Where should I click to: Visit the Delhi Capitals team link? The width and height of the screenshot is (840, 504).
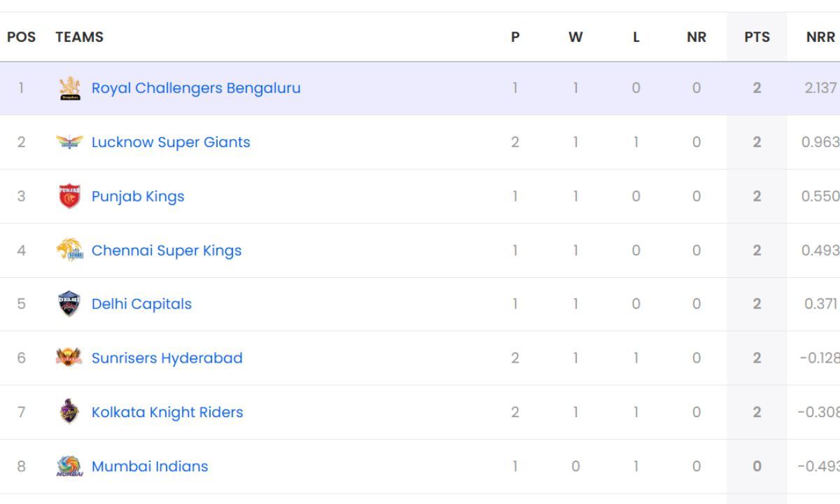(141, 304)
